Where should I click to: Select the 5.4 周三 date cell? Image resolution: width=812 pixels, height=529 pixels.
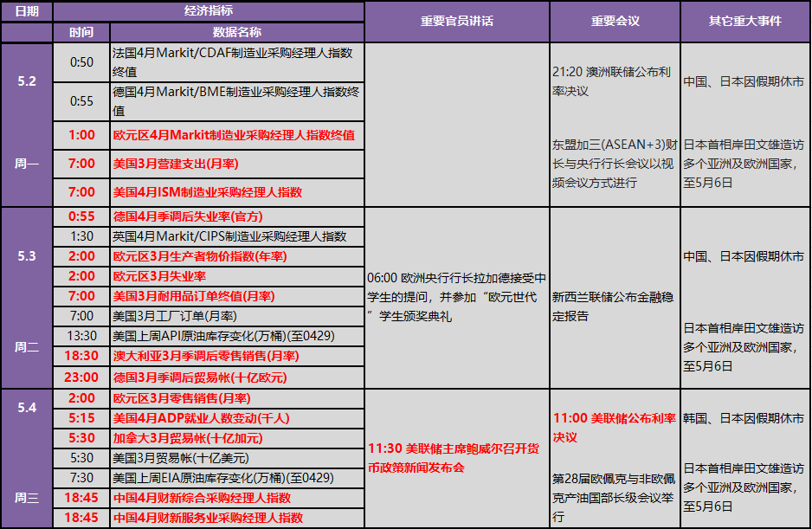point(27,458)
